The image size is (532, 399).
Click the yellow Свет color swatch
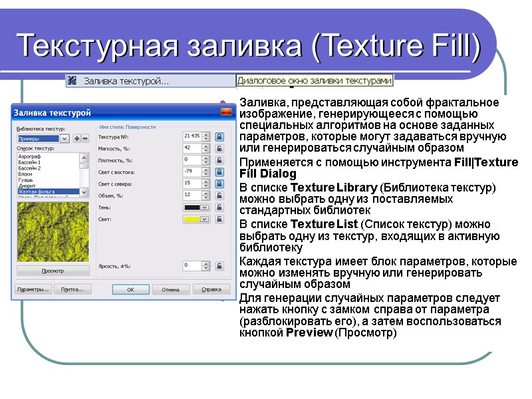click(193, 219)
